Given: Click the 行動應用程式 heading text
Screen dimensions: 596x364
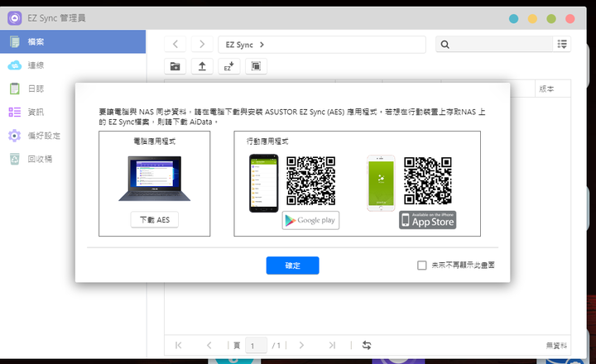Looking at the screenshot, I should [267, 141].
